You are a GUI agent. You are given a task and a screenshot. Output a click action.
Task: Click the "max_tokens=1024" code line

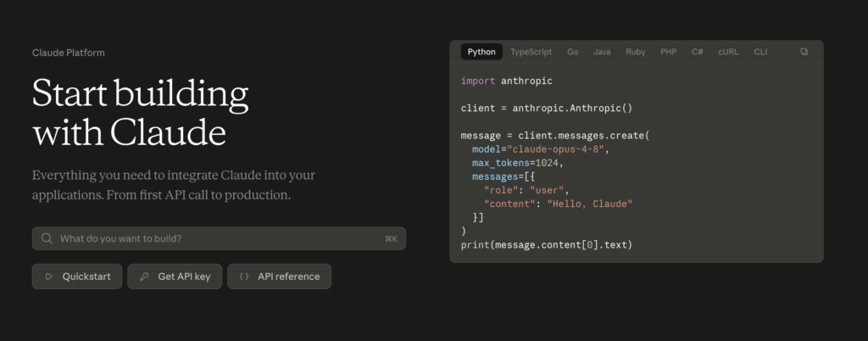[518, 164]
